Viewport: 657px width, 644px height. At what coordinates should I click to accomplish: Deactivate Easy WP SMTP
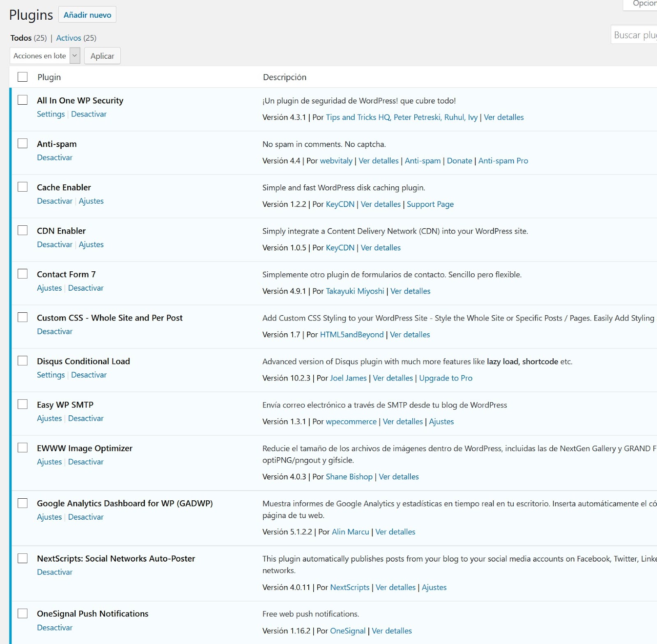coord(86,419)
